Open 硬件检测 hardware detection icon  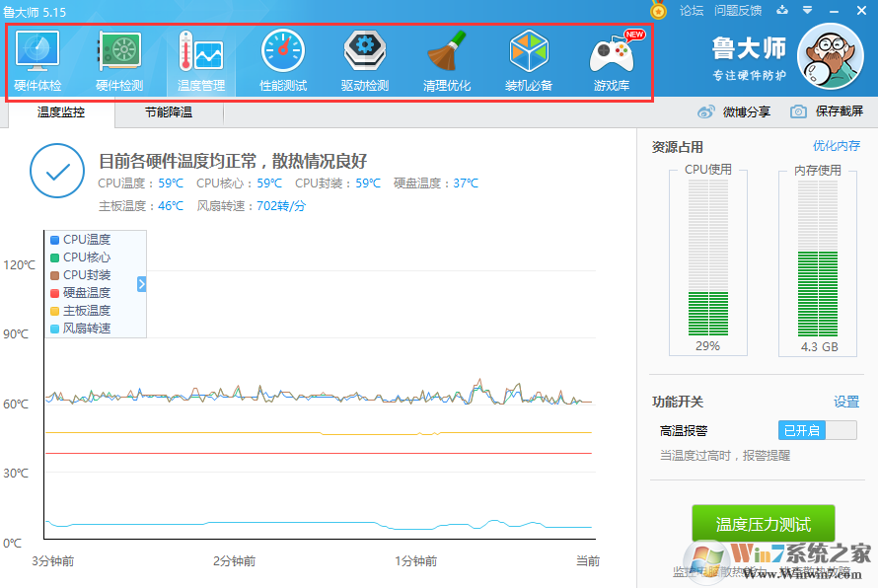[x=119, y=59]
